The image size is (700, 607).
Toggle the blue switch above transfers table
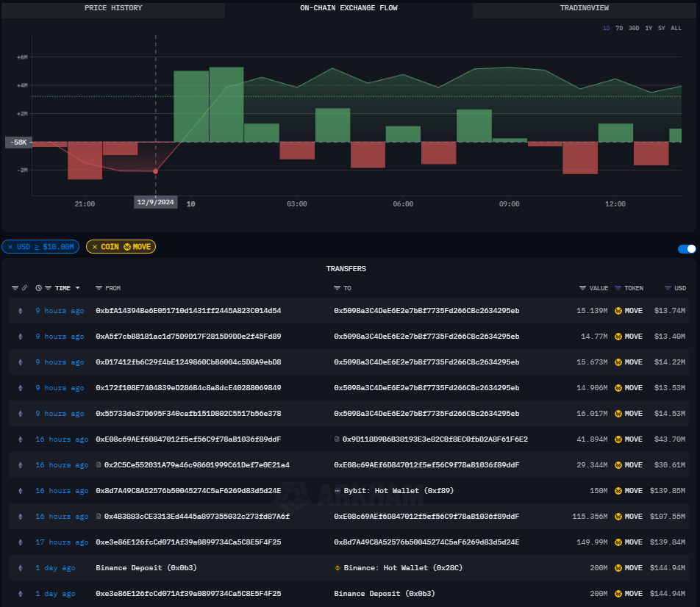click(x=686, y=249)
